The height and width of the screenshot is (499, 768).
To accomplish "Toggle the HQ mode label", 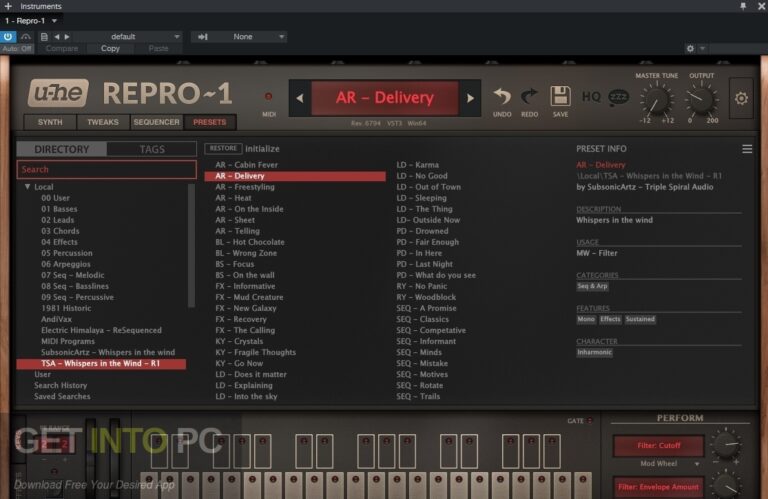I will (591, 96).
